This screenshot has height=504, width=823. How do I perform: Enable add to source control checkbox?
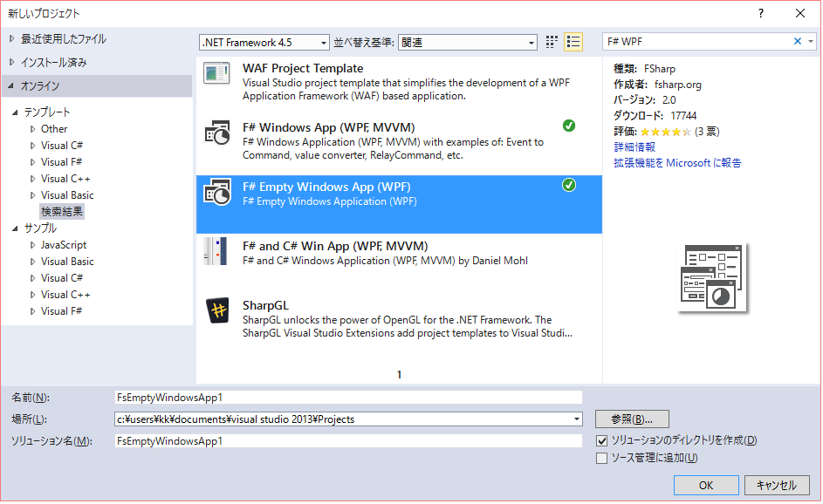coord(601,458)
